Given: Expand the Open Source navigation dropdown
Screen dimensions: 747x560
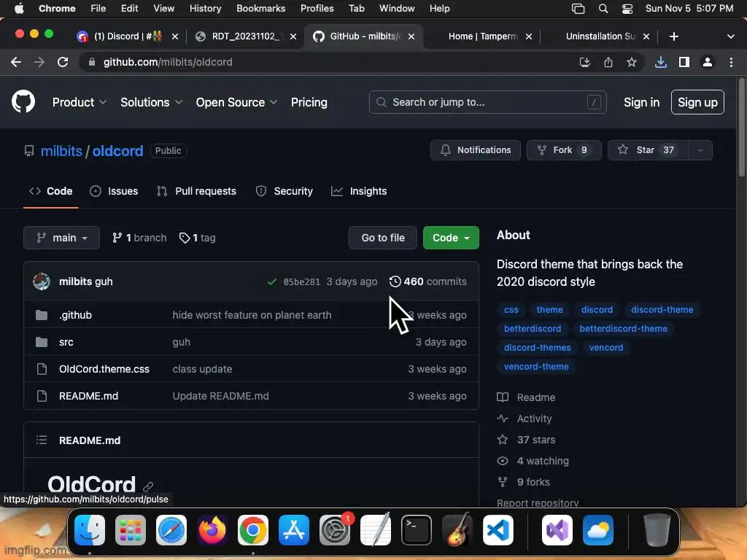Looking at the screenshot, I should [236, 102].
